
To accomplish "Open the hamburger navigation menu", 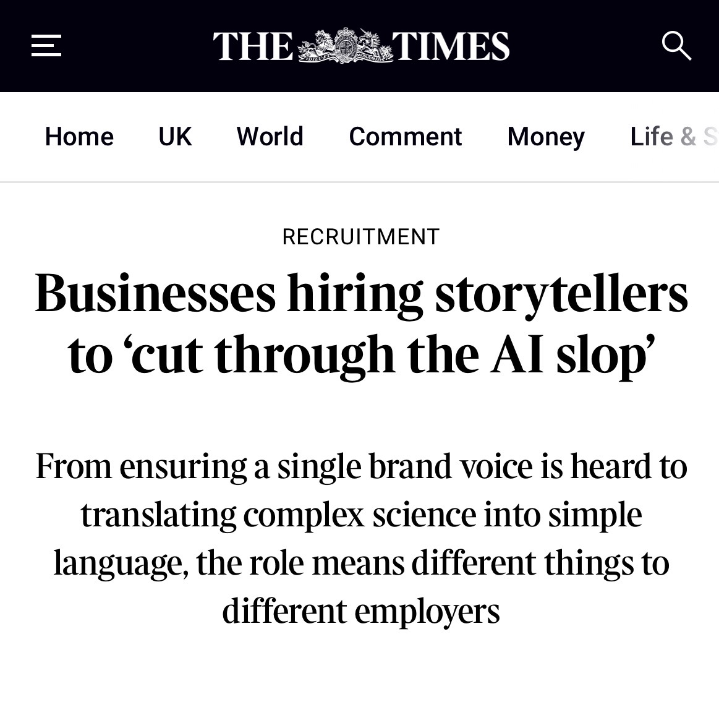I will coord(46,46).
